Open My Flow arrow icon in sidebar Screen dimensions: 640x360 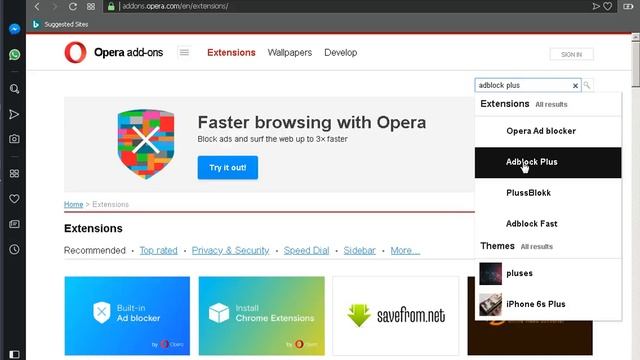pyautogui.click(x=14, y=114)
